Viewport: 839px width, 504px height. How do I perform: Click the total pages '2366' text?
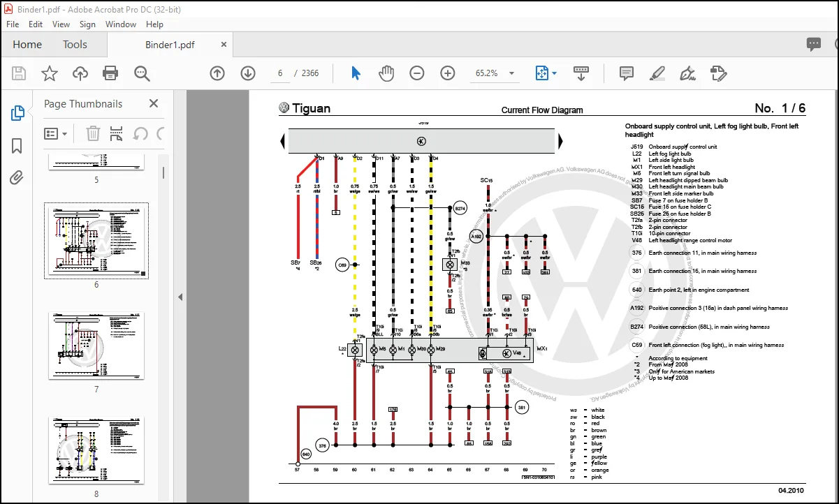click(x=310, y=73)
